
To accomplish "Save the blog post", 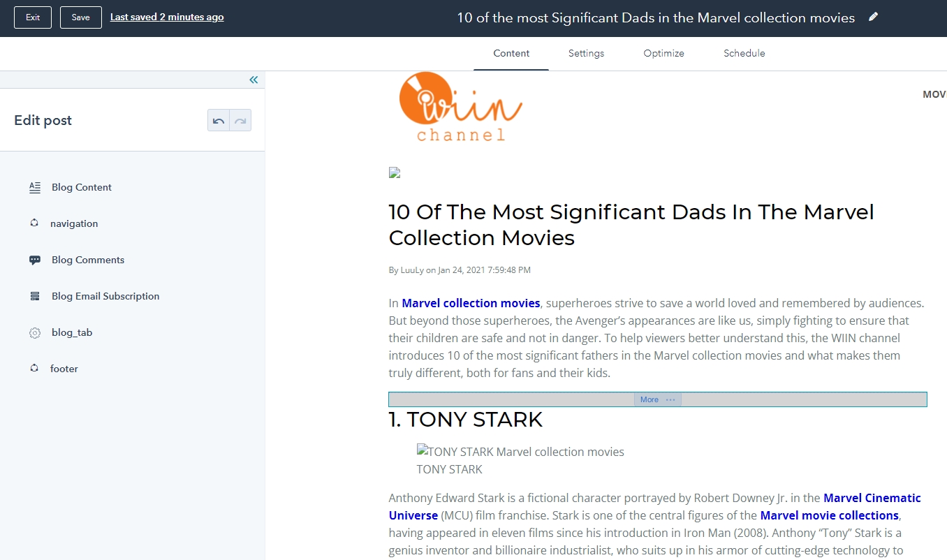I will point(81,17).
